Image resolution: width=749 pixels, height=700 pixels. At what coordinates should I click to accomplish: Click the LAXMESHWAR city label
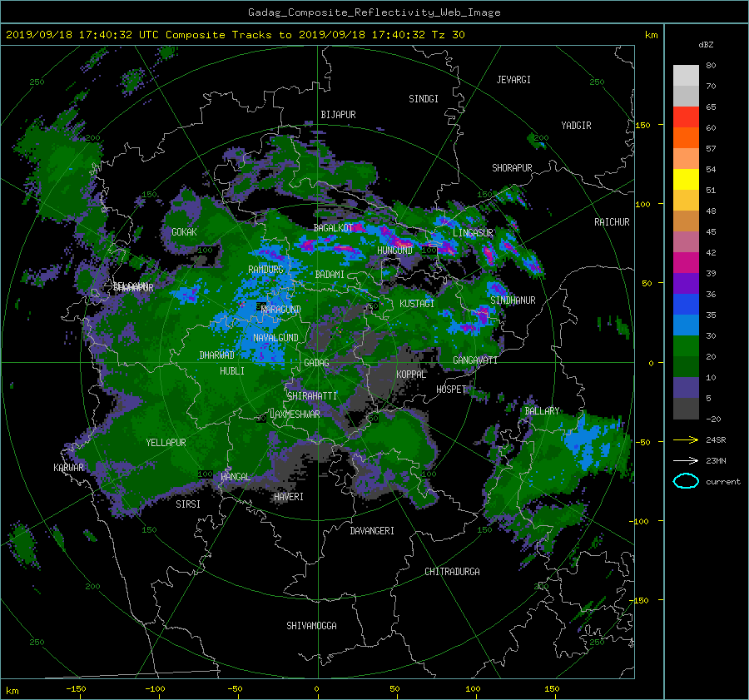coord(295,415)
